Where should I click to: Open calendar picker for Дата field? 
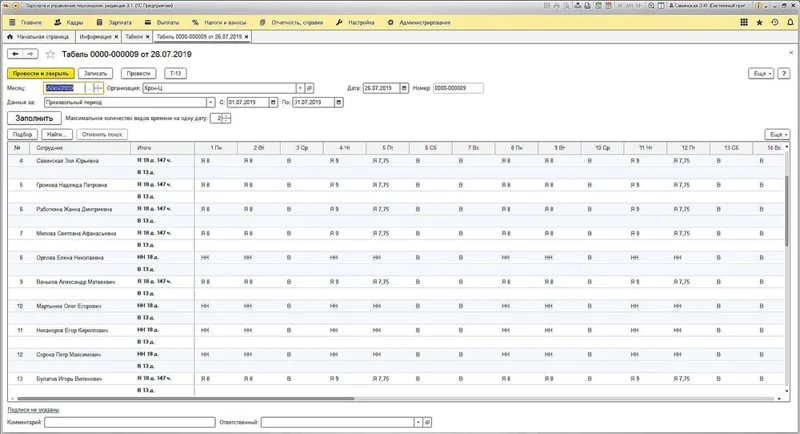[x=404, y=88]
